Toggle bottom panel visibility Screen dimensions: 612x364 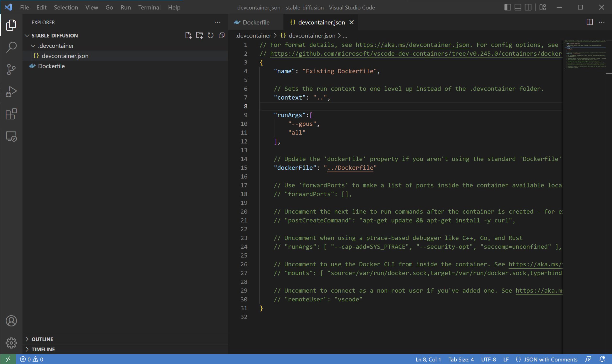pyautogui.click(x=518, y=7)
